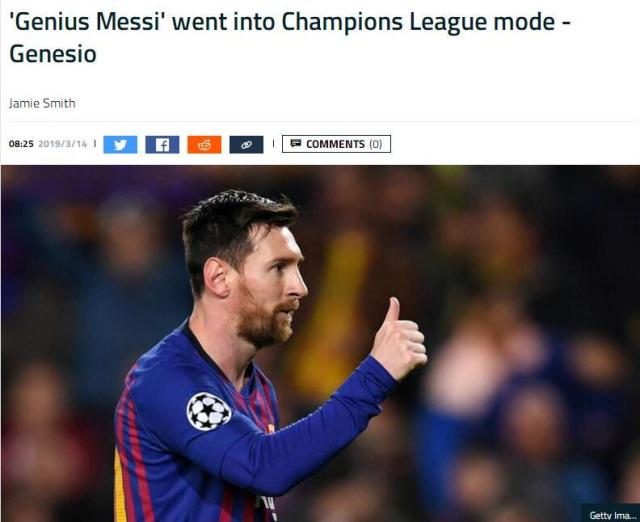This screenshot has height=522, width=640.
Task: Click the speech bubble icon beside COMMENTS
Action: (x=296, y=143)
